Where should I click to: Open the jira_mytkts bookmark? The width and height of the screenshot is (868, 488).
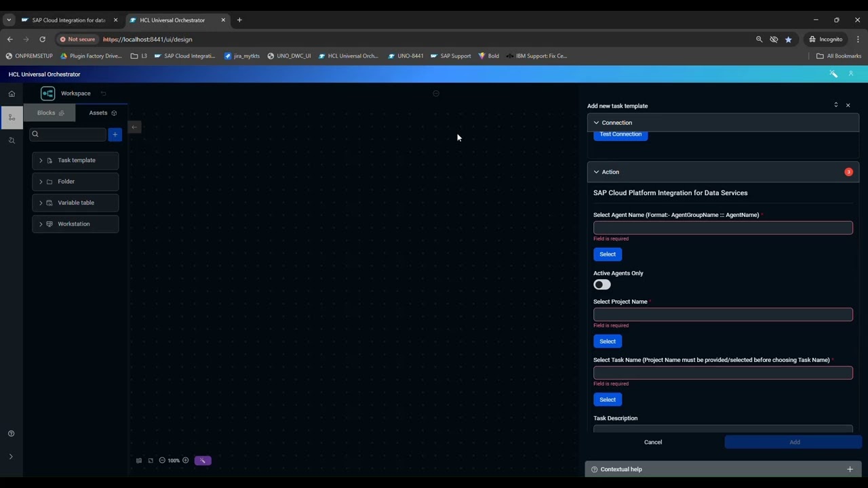(x=242, y=56)
